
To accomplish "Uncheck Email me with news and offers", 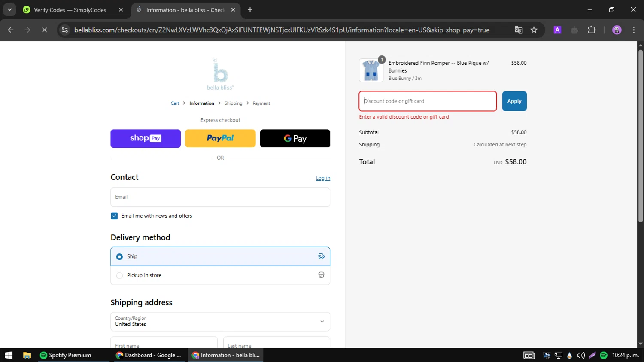I will click(114, 216).
